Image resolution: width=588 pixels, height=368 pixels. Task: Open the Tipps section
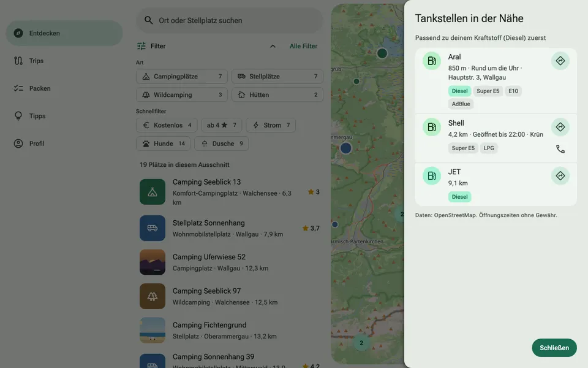tap(64, 116)
